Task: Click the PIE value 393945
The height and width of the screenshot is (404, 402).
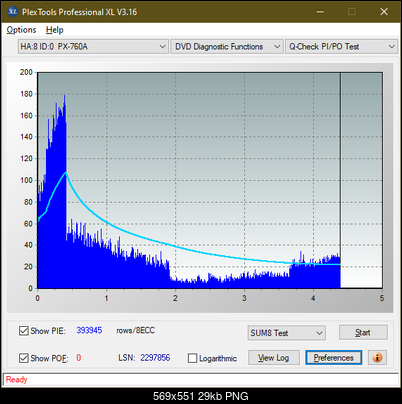Action: pos(89,330)
